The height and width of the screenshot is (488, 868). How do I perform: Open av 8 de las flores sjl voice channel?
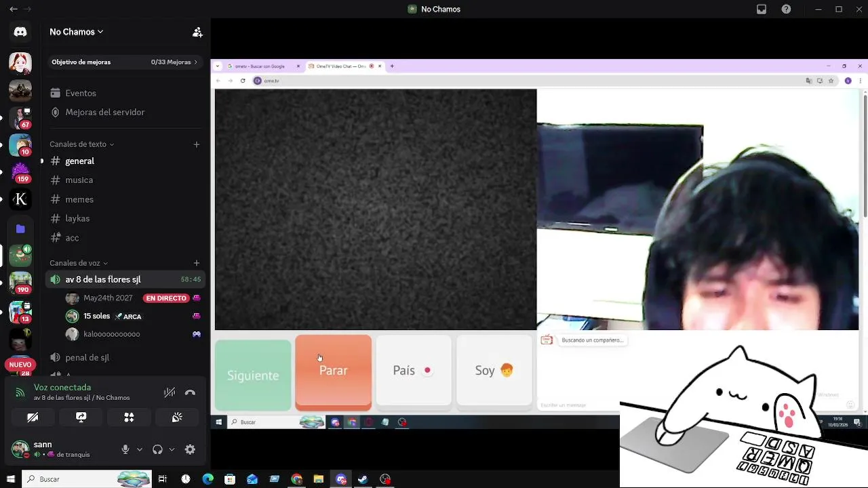(x=125, y=279)
